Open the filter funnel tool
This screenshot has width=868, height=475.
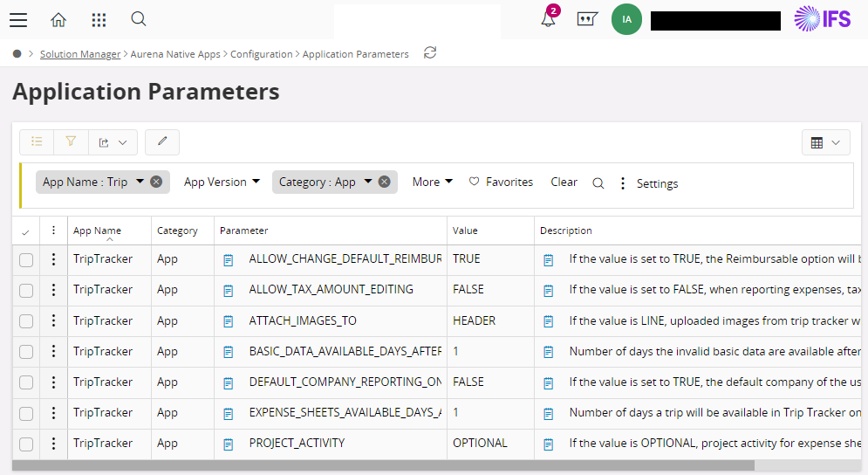pyautogui.click(x=71, y=141)
